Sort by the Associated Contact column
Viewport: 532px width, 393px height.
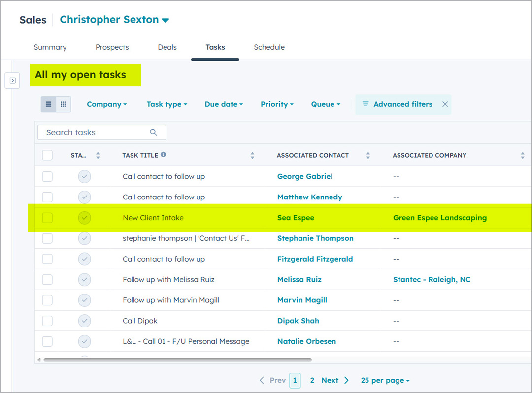[368, 155]
